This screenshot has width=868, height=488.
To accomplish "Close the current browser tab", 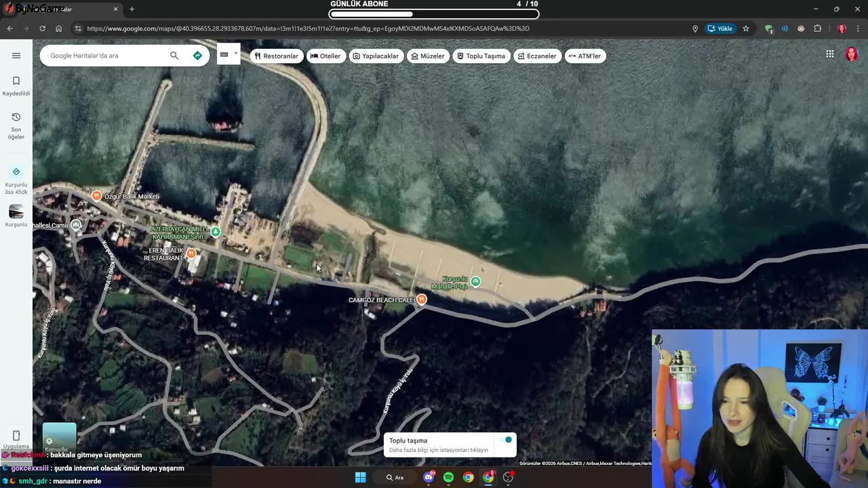I will click(x=116, y=9).
